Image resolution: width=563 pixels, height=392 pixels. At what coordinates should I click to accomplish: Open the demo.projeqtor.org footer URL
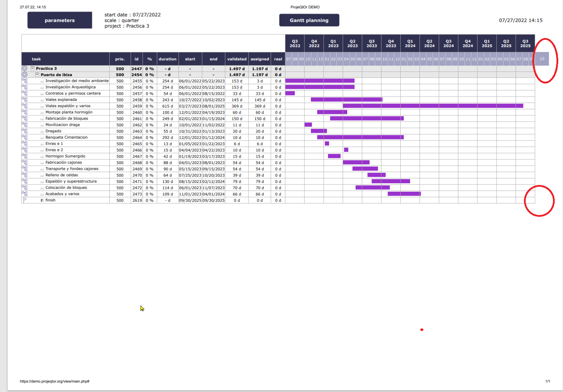point(54,381)
